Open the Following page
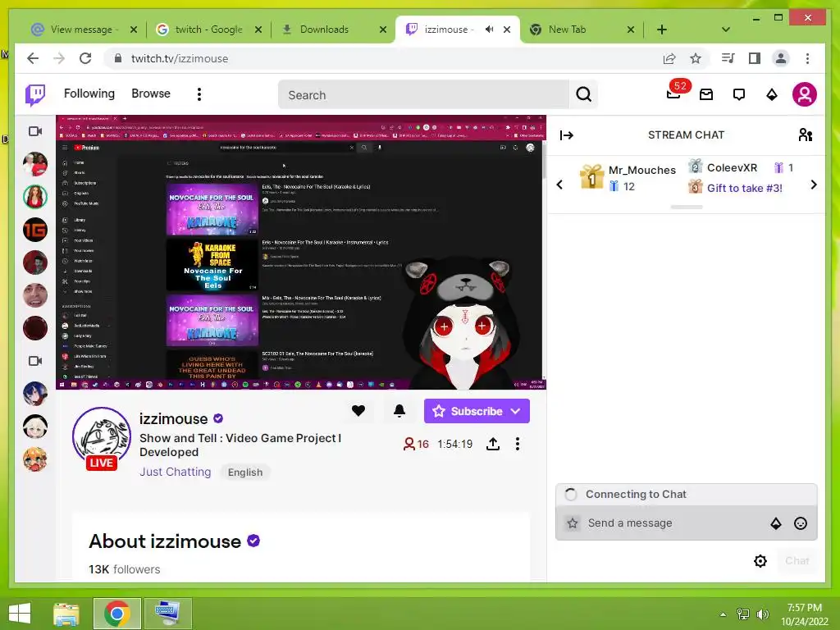This screenshot has height=630, width=840. pos(89,94)
